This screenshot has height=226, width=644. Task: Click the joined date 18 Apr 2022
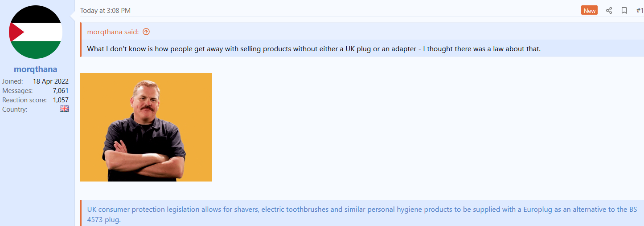pos(51,81)
